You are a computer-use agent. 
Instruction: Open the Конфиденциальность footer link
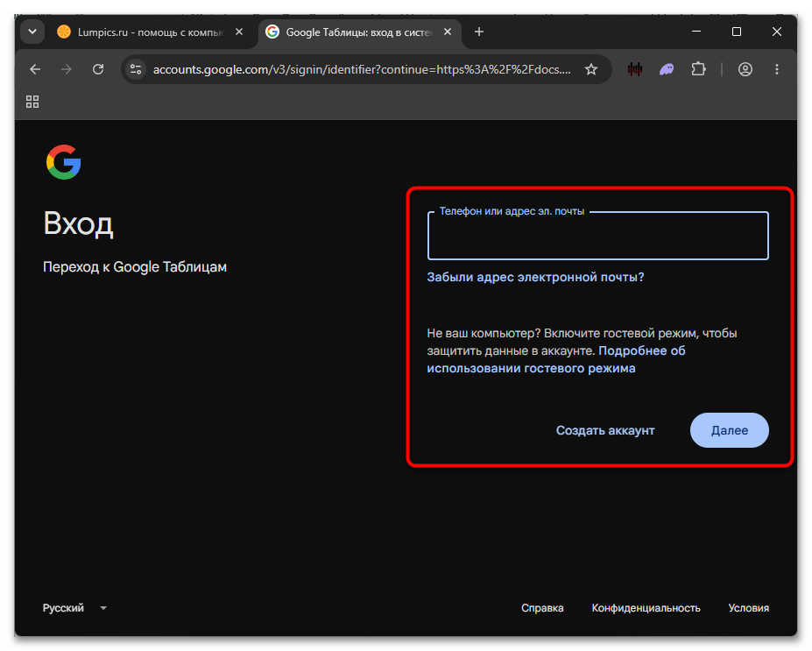(x=646, y=608)
